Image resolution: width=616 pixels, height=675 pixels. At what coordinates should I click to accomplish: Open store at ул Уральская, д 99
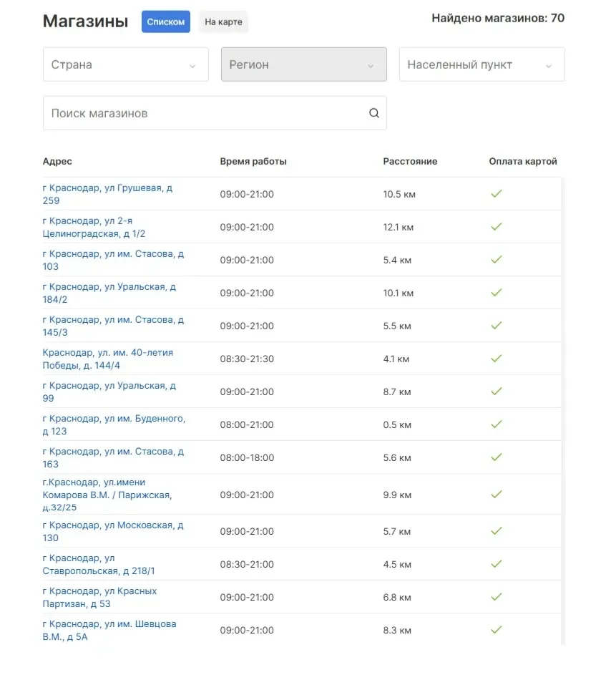click(109, 392)
